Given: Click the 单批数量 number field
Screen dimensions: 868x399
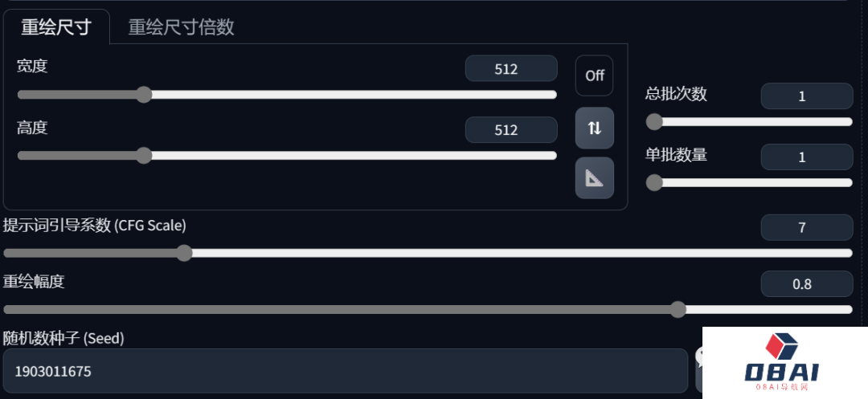Looking at the screenshot, I should [807, 157].
